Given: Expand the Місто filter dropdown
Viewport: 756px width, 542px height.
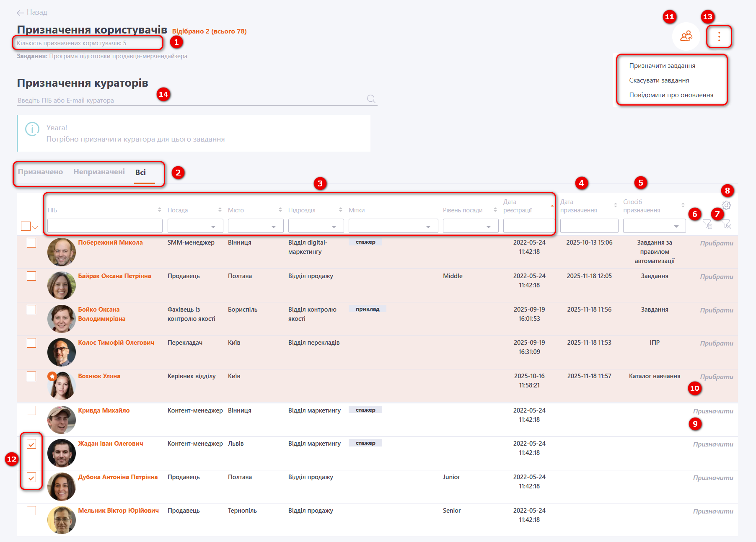Looking at the screenshot, I should [255, 226].
